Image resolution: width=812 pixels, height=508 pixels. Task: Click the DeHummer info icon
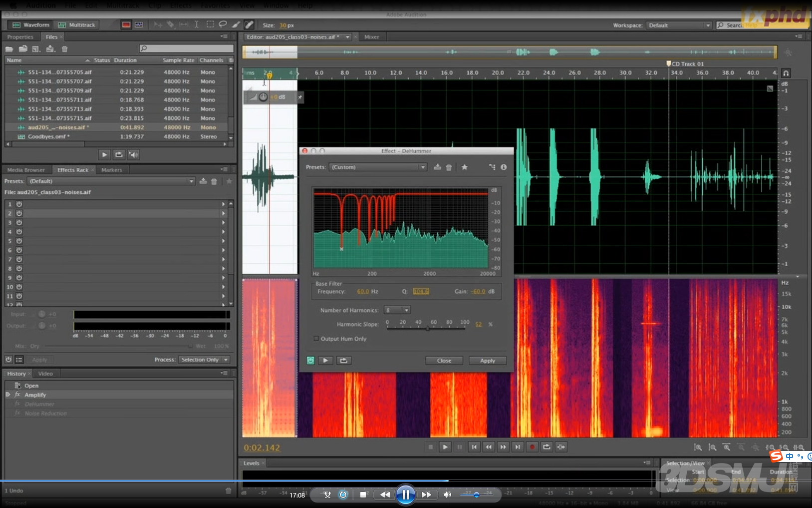point(504,167)
